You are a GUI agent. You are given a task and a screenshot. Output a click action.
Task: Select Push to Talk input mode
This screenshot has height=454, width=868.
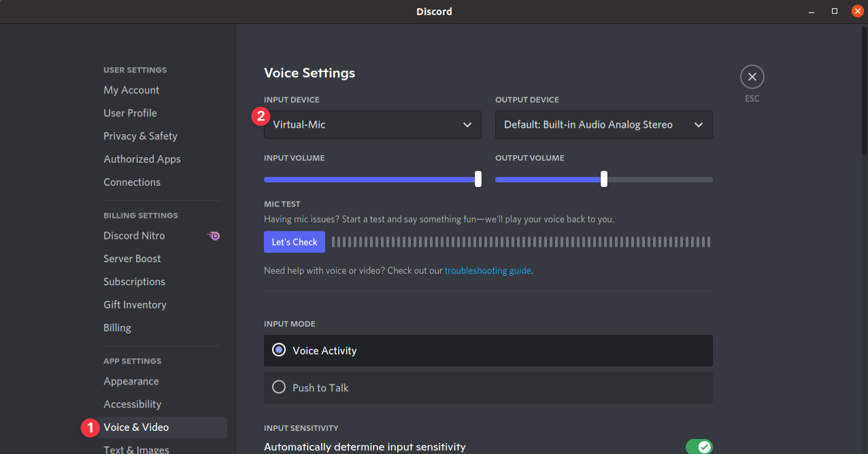click(x=279, y=387)
